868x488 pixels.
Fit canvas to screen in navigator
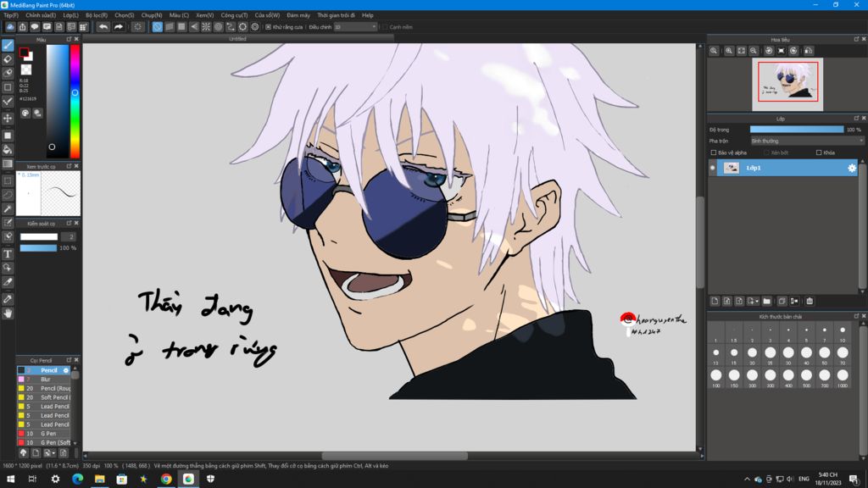(x=741, y=51)
